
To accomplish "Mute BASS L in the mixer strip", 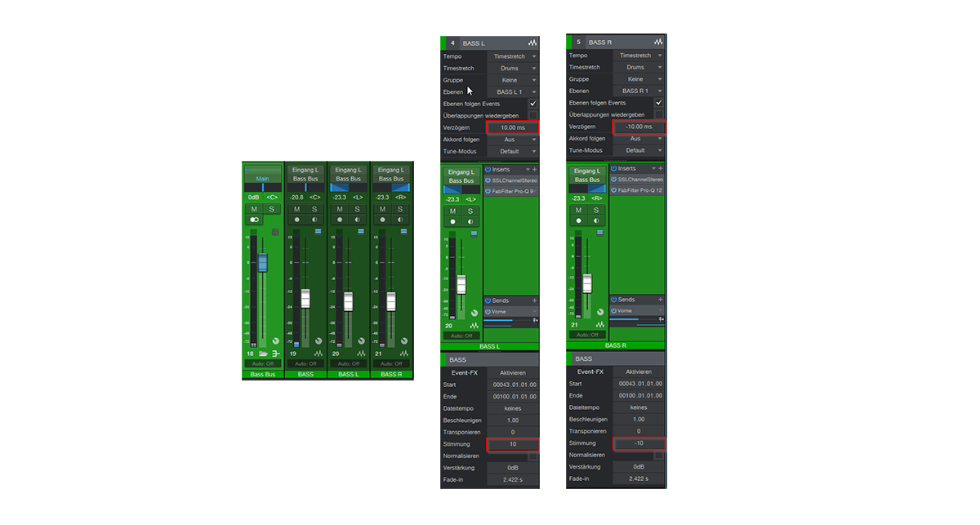I will point(340,209).
